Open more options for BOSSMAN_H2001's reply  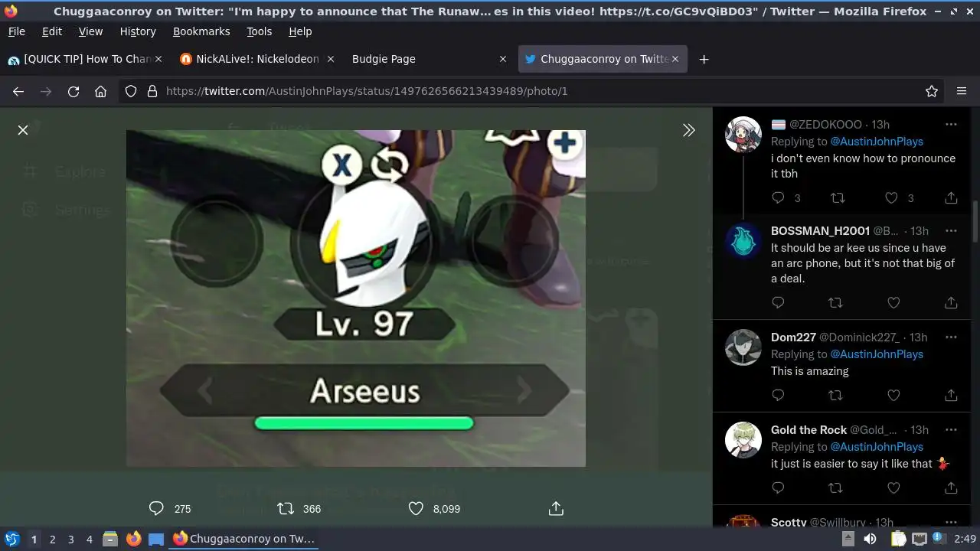[x=951, y=230]
